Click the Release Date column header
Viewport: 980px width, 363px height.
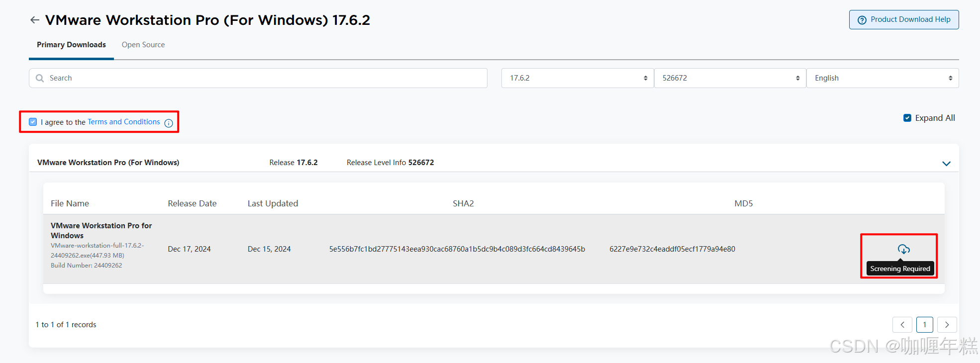click(192, 203)
